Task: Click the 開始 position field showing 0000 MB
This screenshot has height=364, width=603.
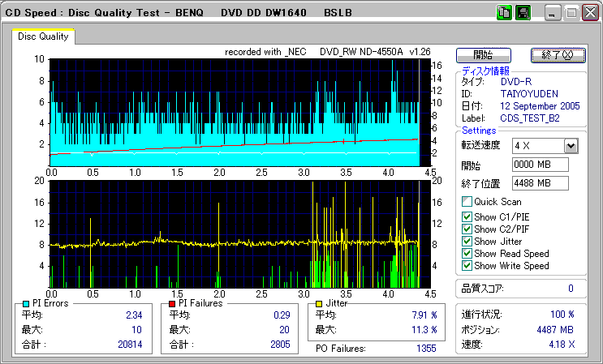Action: (x=541, y=165)
